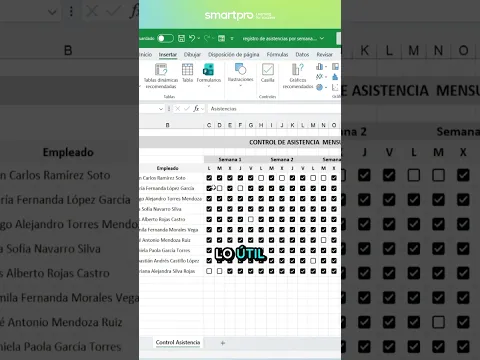Open the Dibujar ribbon tab
Screen dimensions: 480x360
192,54
